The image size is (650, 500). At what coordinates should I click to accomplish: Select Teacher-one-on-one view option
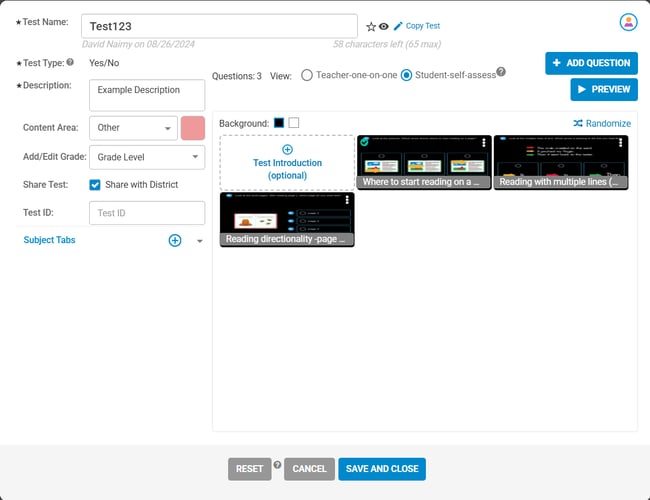[307, 75]
